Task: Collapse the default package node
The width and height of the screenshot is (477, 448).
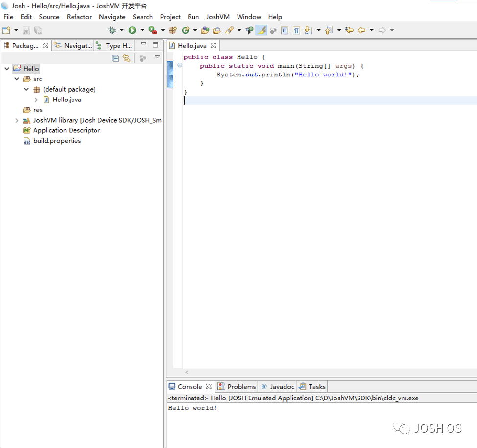Action: tap(26, 89)
